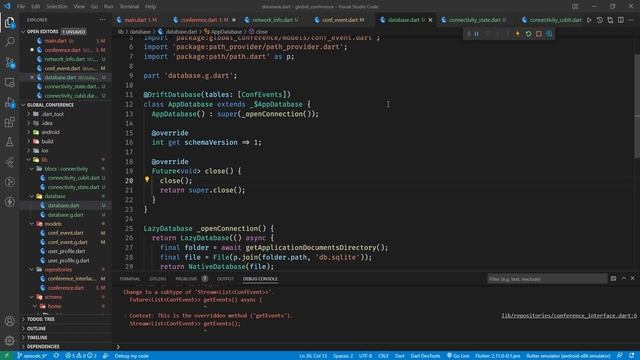Screen dimensions: 640x360
Task: Open database.g.dart in the file tree
Action: [65, 215]
